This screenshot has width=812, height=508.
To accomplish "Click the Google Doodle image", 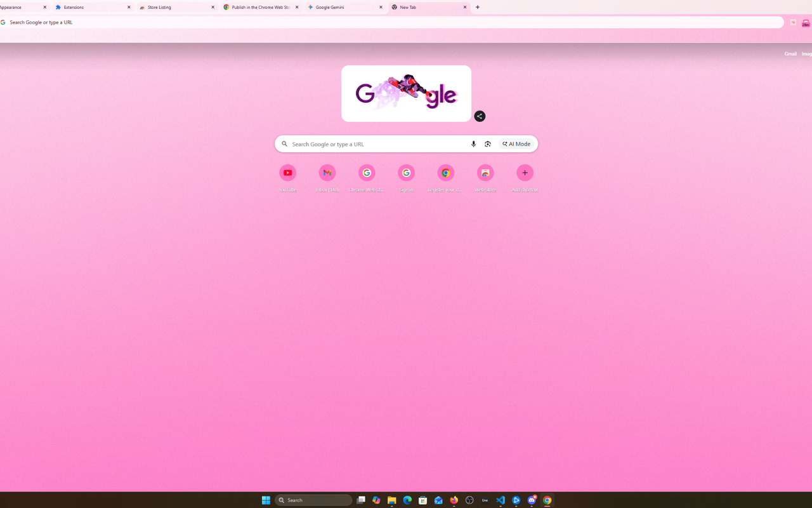I will pos(406,93).
